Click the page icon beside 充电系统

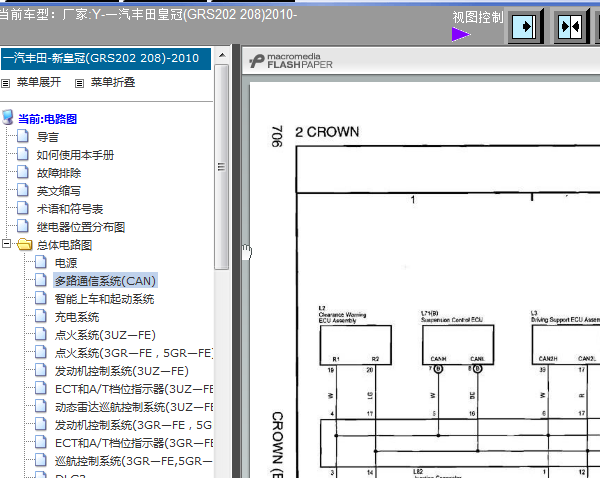pyautogui.click(x=41, y=316)
